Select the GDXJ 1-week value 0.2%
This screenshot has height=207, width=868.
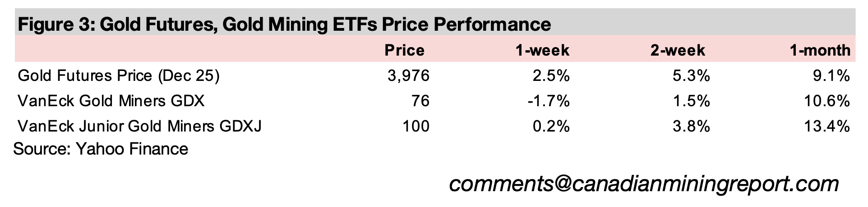(x=551, y=126)
